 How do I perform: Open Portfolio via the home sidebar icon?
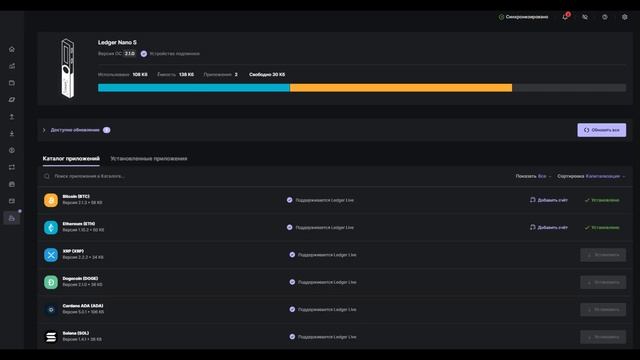point(12,49)
